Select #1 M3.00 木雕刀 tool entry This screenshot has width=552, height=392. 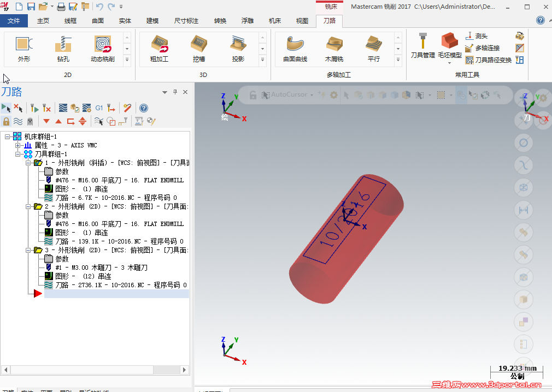pyautogui.click(x=96, y=268)
